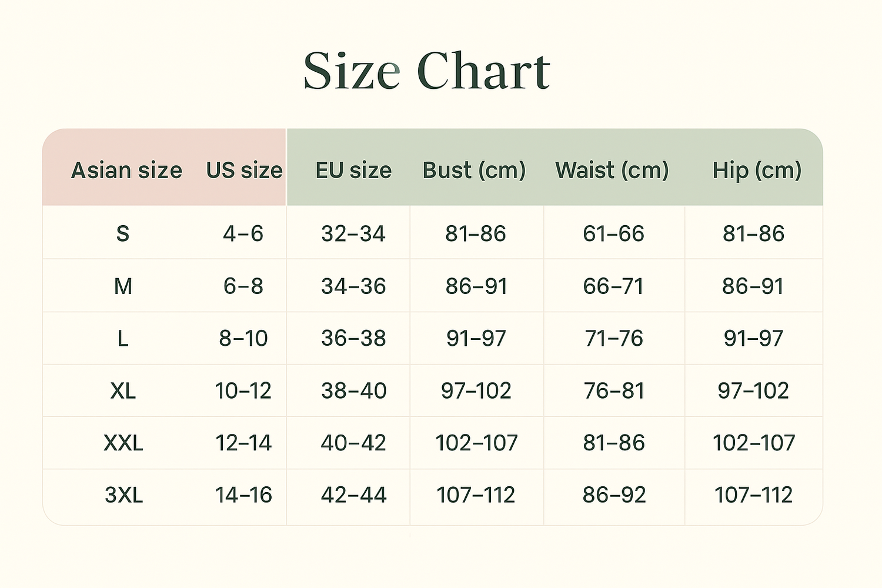Click the 3XL size row label
882x588 pixels.
123,495
